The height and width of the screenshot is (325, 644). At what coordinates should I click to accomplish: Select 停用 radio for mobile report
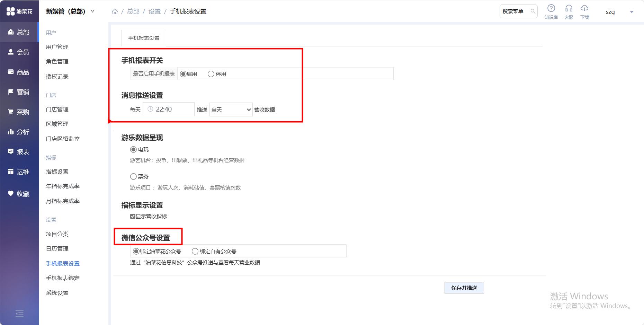[x=211, y=74]
